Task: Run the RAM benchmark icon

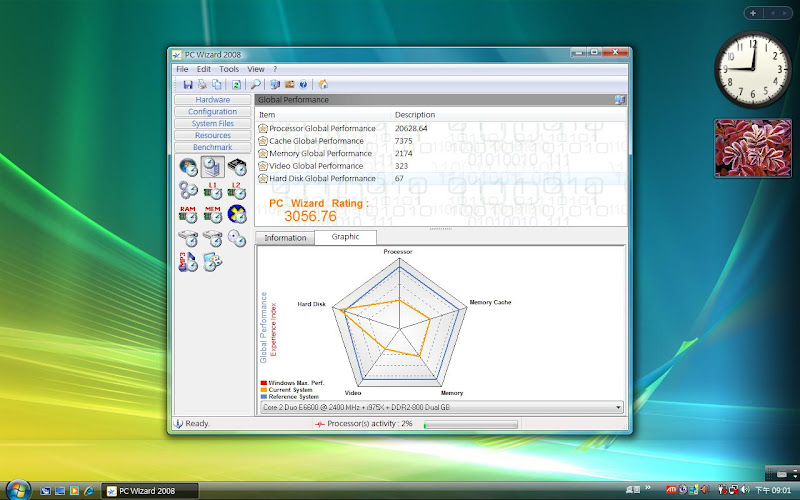Action: tap(188, 214)
